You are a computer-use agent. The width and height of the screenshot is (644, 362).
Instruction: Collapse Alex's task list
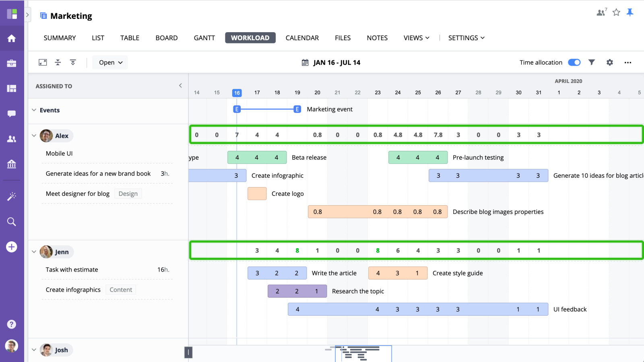pyautogui.click(x=34, y=136)
